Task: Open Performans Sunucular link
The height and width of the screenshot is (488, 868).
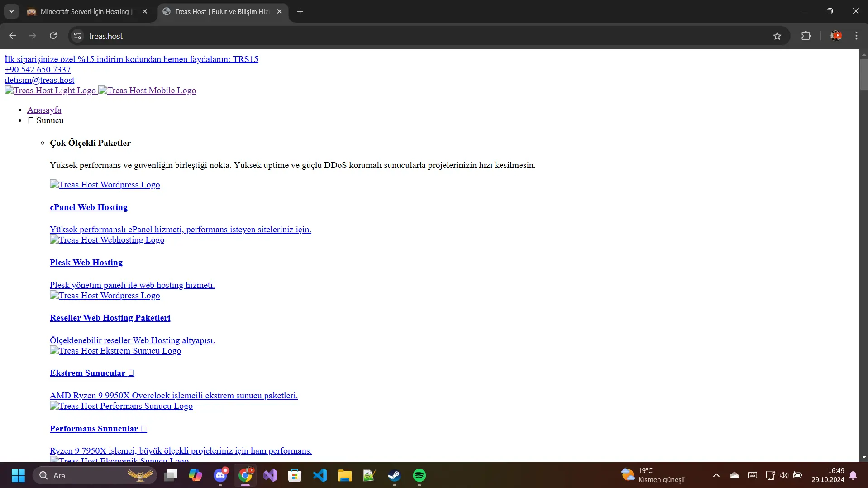Action: [98, 429]
